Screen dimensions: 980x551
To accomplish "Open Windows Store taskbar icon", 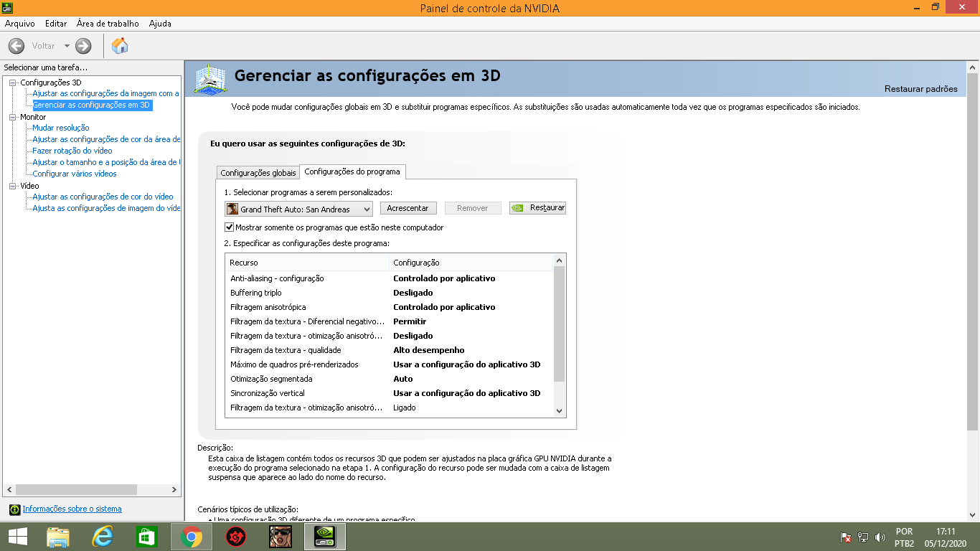I will point(147,537).
